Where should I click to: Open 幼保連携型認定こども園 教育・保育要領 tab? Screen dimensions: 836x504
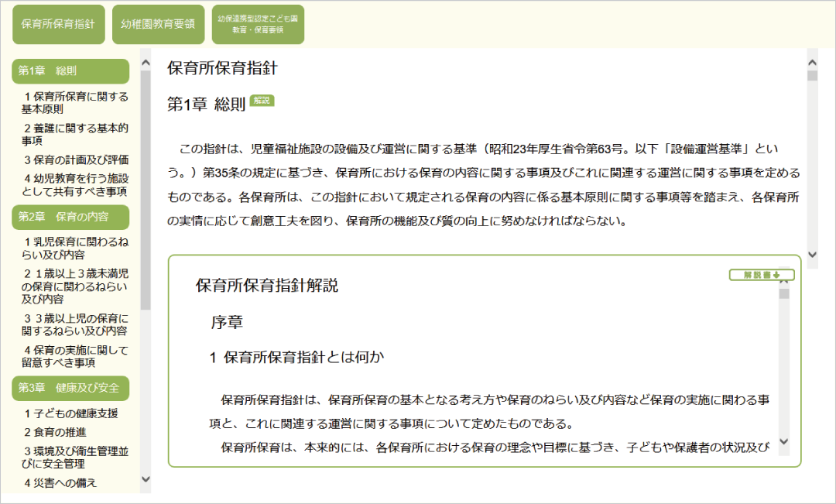point(258,25)
